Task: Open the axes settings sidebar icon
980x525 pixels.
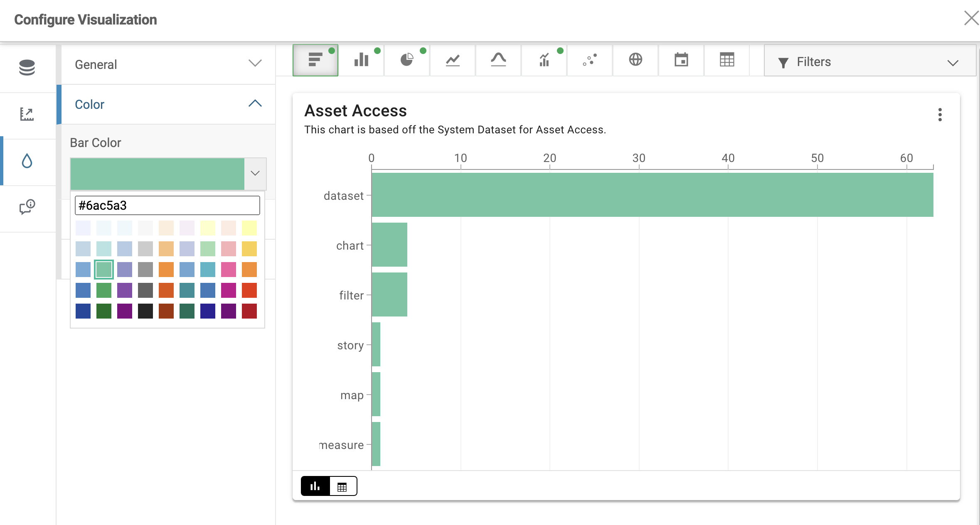Action: pos(27,114)
